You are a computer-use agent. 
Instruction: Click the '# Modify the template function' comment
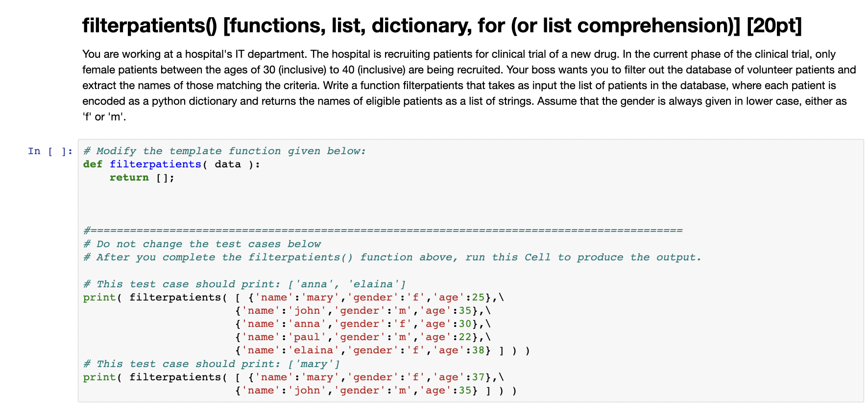pos(224,151)
